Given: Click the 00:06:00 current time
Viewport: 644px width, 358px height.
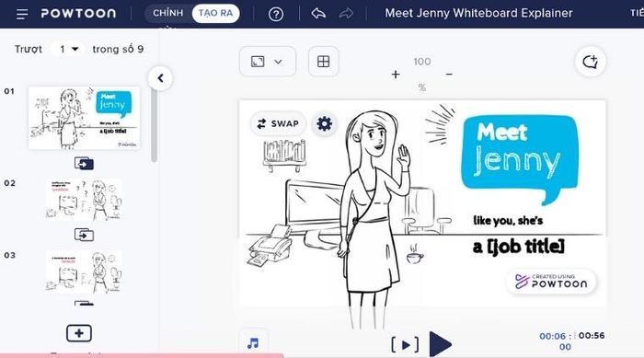Looking at the screenshot, I should [x=556, y=341].
